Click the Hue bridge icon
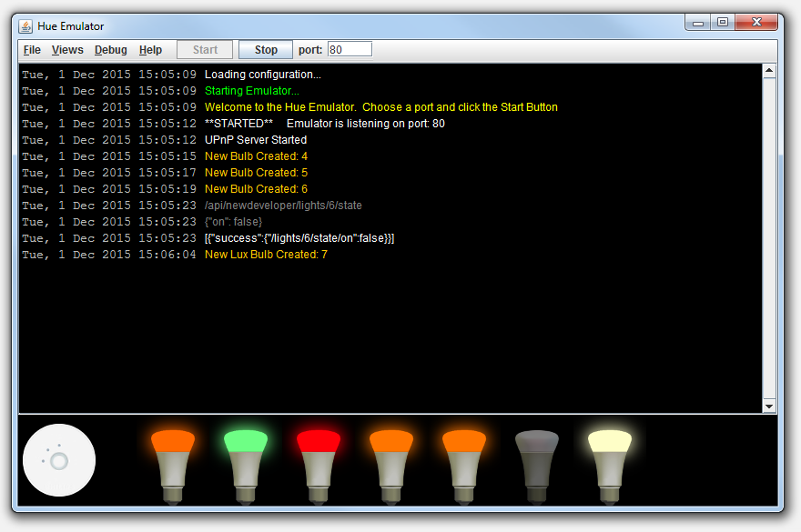The height and width of the screenshot is (532, 801). [x=59, y=460]
